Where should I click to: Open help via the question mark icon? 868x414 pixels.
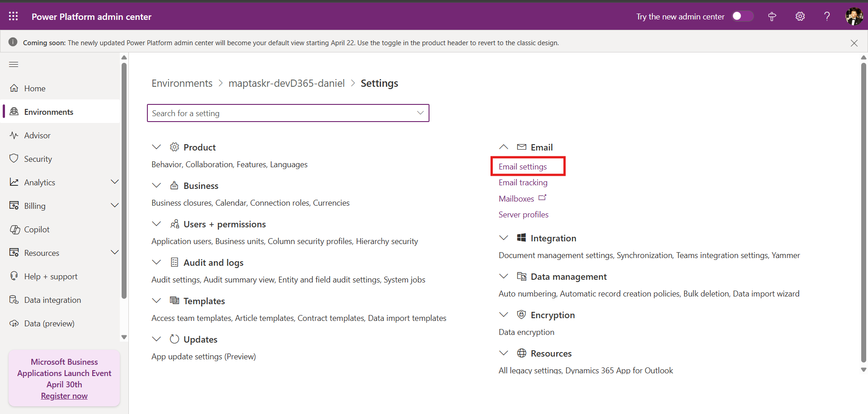826,16
